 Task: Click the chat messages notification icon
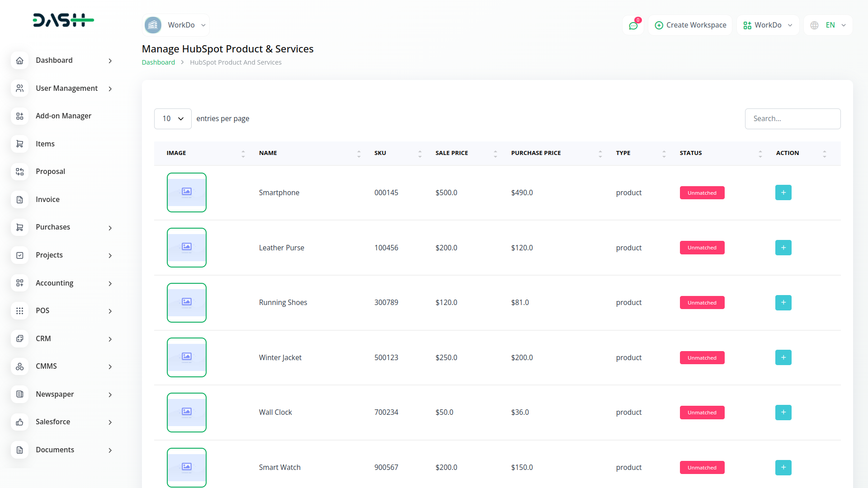(x=633, y=25)
